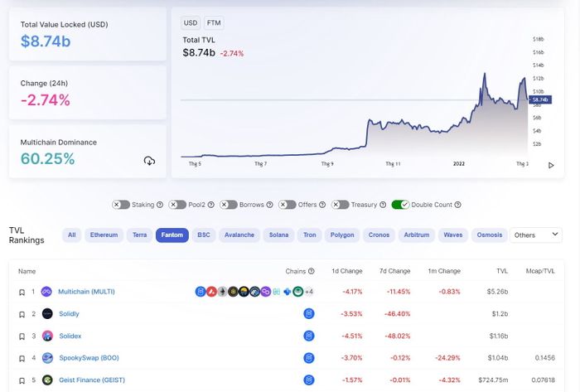The width and height of the screenshot is (580, 392).
Task: Select the Ethereum chain tab
Action: tap(104, 235)
